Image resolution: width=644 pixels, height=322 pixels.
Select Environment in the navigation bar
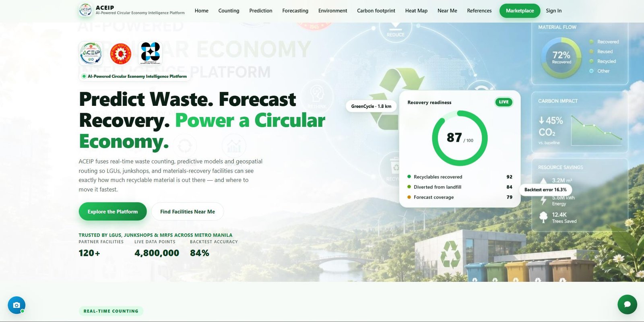click(332, 11)
